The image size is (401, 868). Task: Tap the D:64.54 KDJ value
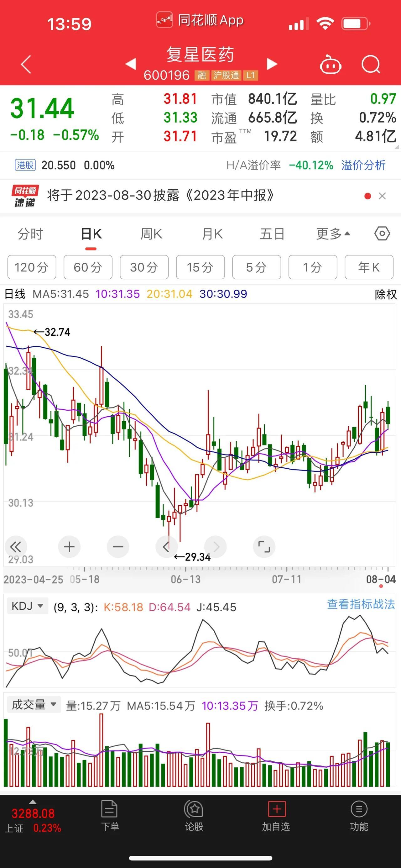[x=169, y=607]
